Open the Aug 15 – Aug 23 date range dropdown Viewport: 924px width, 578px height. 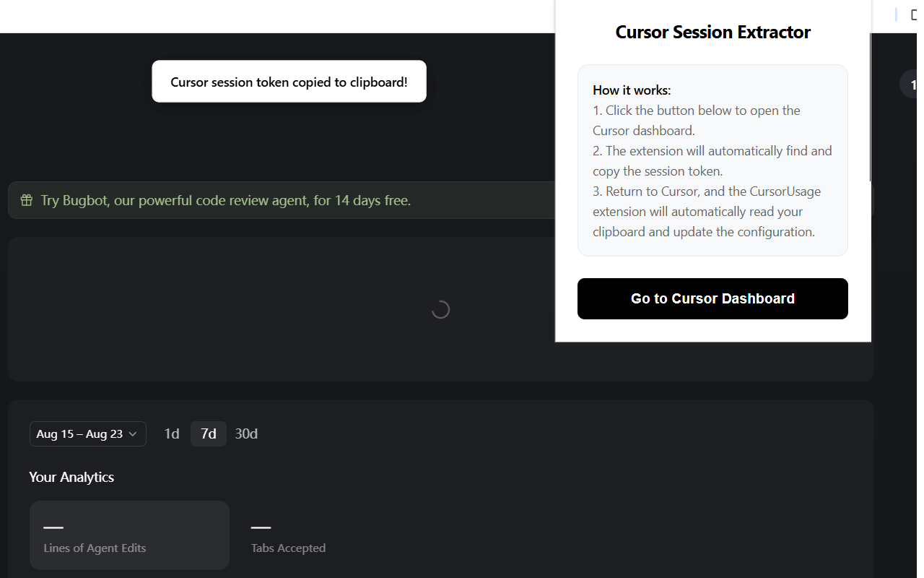(88, 433)
